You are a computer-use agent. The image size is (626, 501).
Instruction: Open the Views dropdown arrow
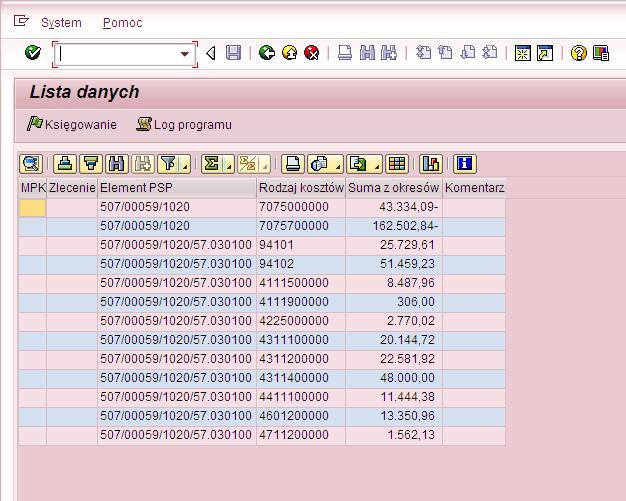pyautogui.click(x=338, y=164)
